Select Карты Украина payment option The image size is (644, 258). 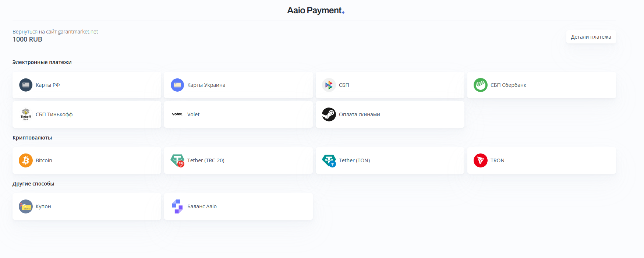click(x=238, y=85)
